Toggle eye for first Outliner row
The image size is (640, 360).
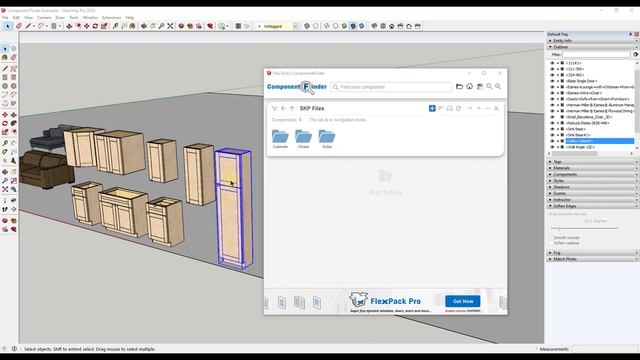(x=552, y=63)
